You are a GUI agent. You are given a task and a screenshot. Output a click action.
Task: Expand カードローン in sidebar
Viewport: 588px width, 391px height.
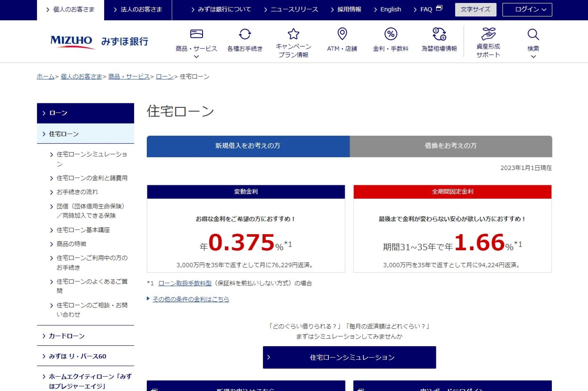pyautogui.click(x=85, y=336)
